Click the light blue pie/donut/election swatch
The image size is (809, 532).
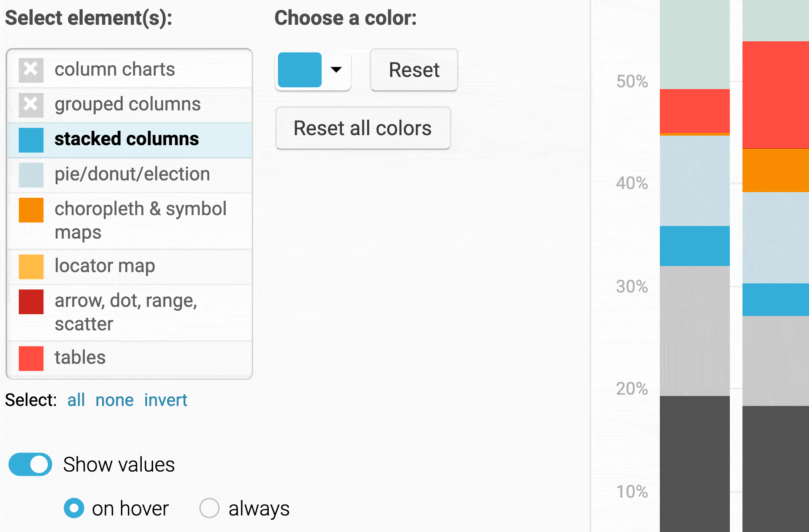(31, 175)
